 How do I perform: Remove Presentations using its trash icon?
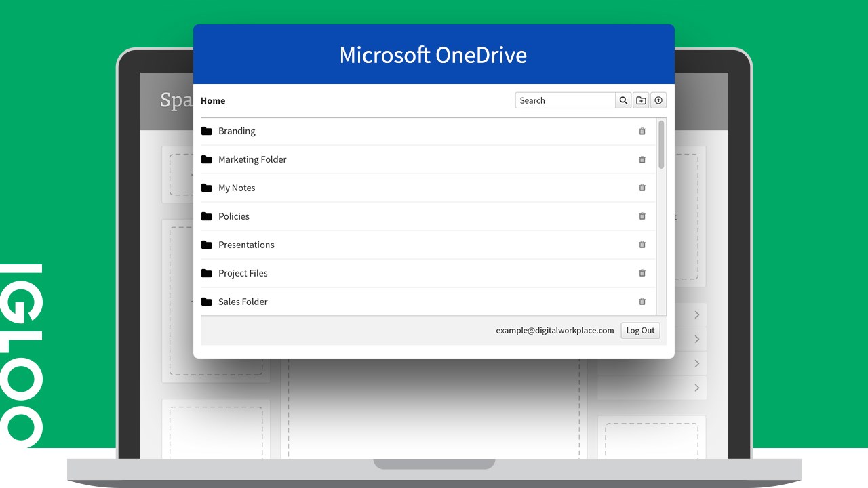pos(642,245)
